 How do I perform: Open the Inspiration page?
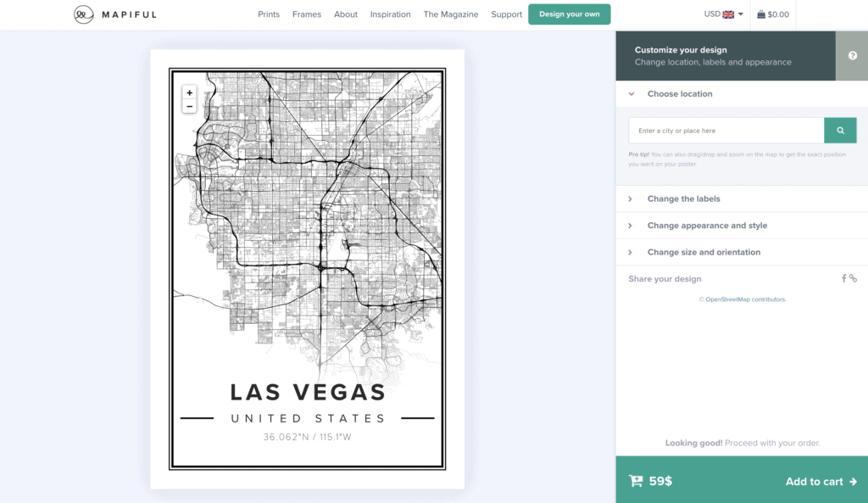click(x=390, y=14)
